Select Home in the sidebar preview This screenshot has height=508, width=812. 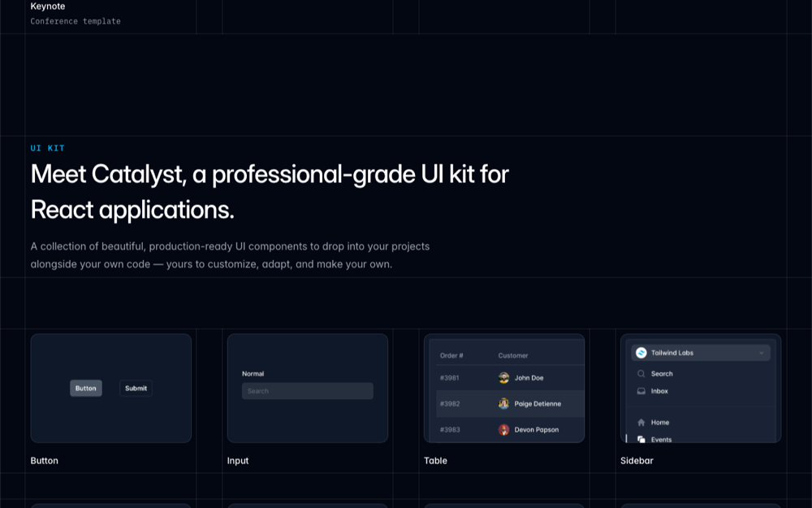(660, 423)
